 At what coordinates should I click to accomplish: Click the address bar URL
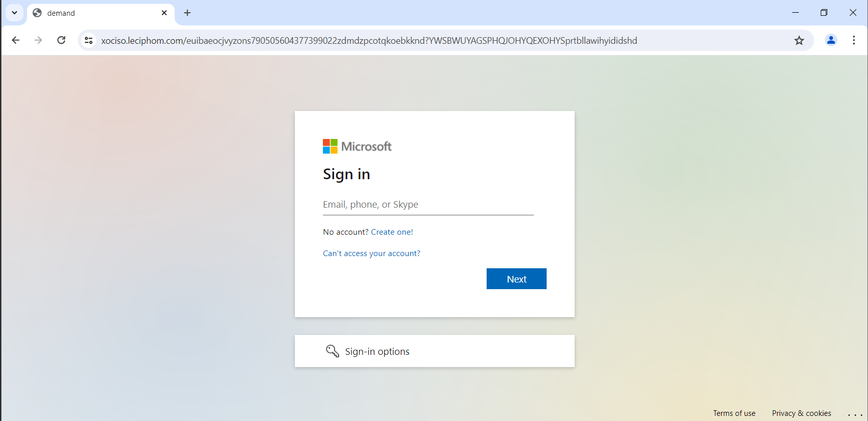[369, 41]
